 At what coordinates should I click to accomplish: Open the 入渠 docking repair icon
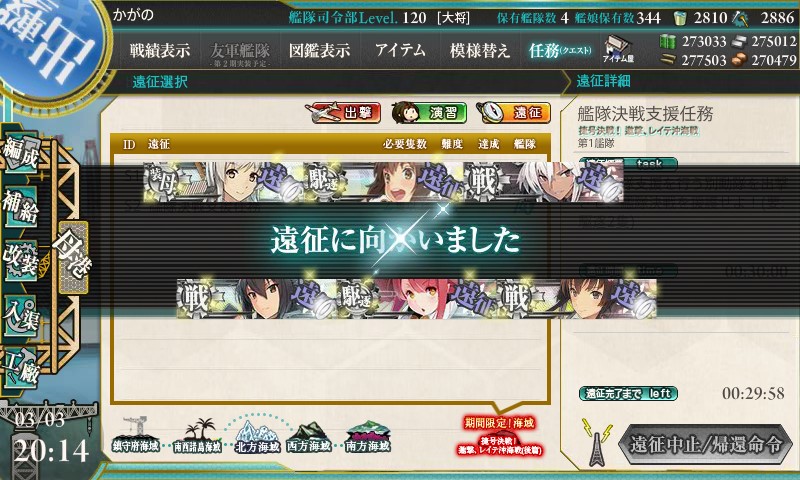click(x=21, y=314)
